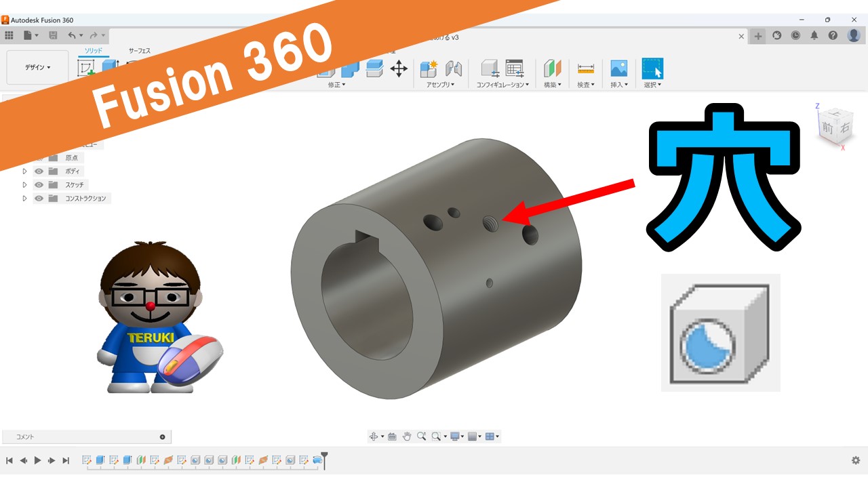
Task: Select first sketch feature in timeline
Action: point(87,460)
